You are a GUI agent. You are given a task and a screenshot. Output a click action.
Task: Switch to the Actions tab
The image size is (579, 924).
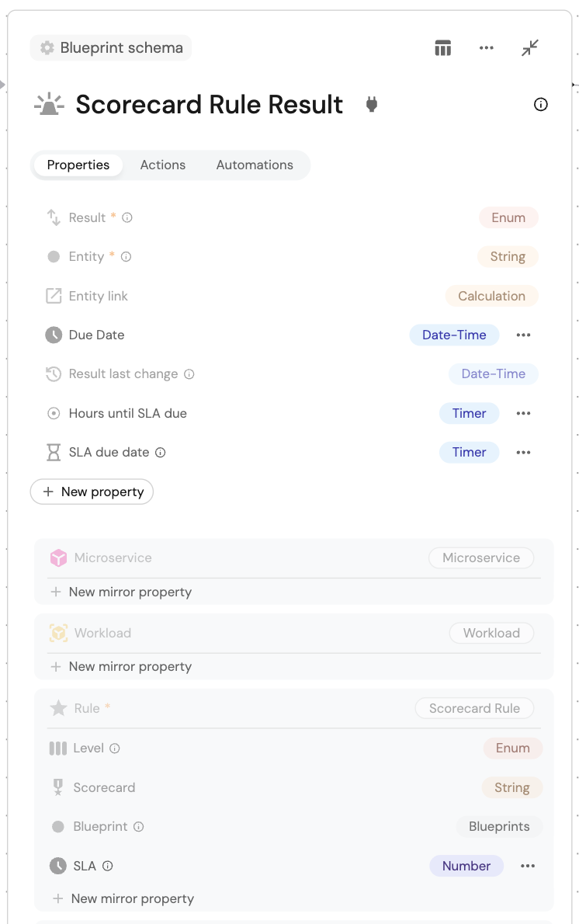tap(163, 165)
